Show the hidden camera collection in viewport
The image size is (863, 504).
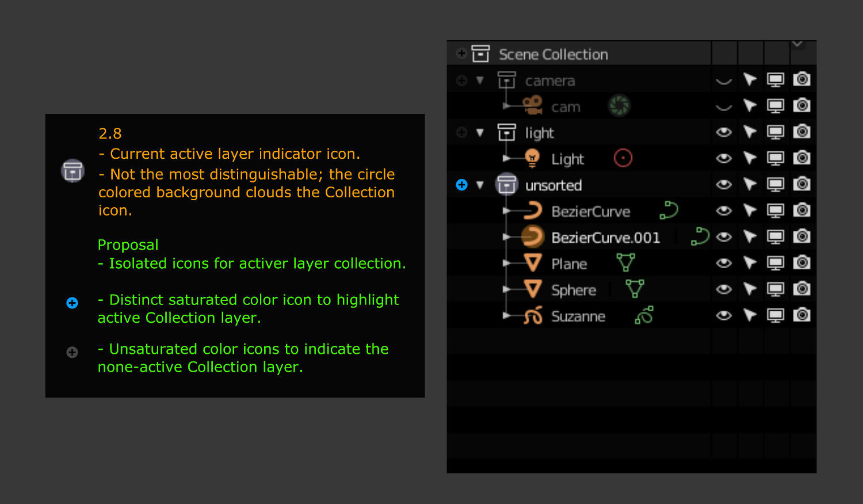pos(724,81)
